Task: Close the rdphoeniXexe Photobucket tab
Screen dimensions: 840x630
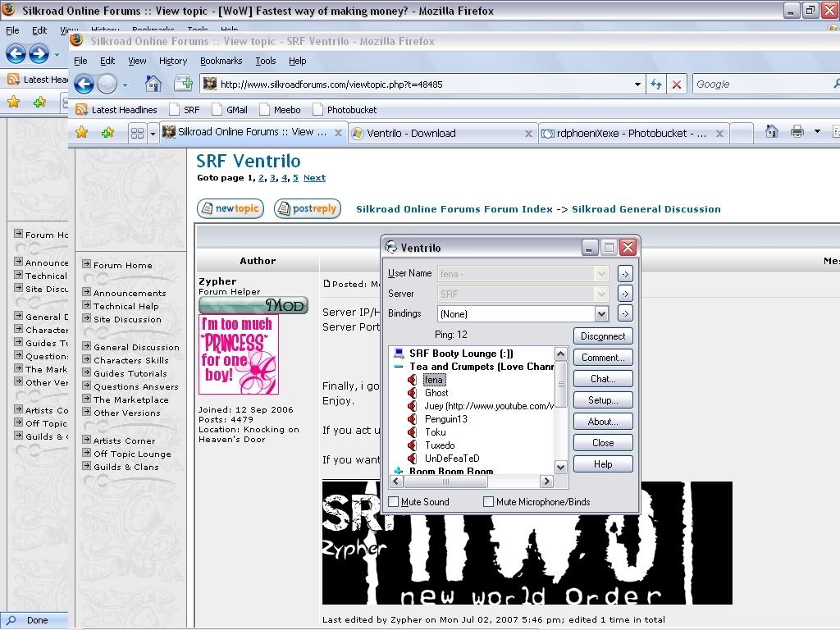Action: (x=719, y=134)
